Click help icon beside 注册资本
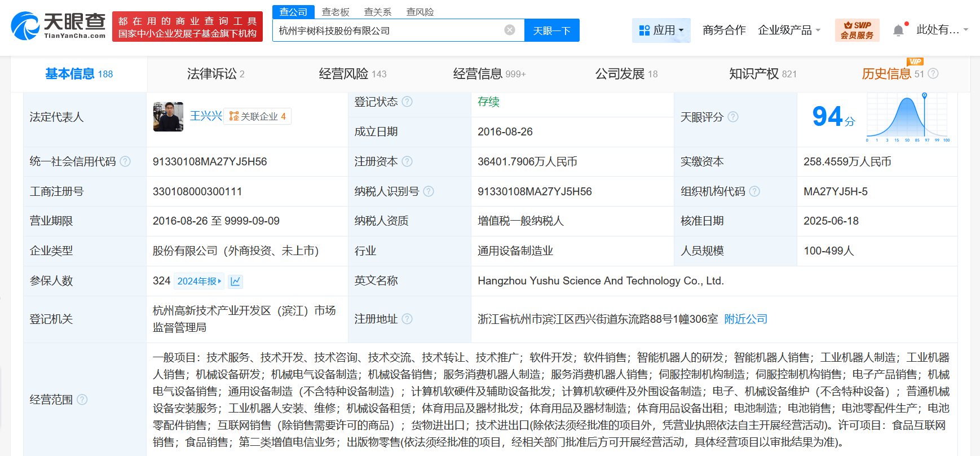Image resolution: width=980 pixels, height=456 pixels. pos(407,161)
